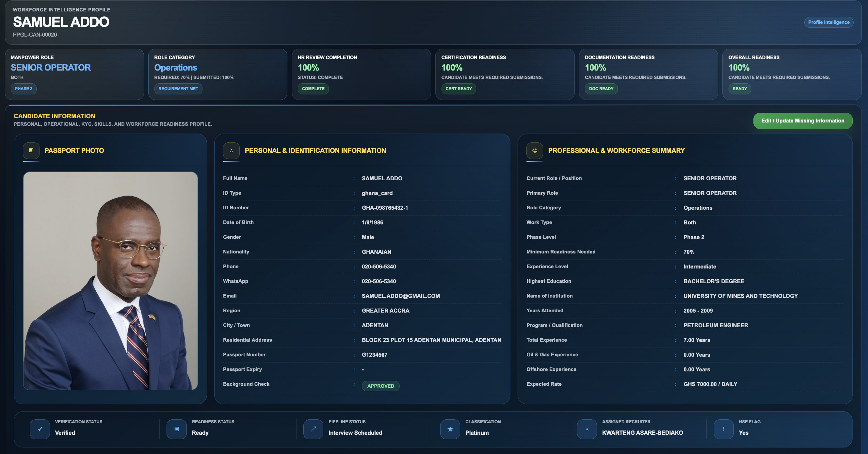
Task: Click the REQUIREMENT MET badge
Action: coord(178,89)
